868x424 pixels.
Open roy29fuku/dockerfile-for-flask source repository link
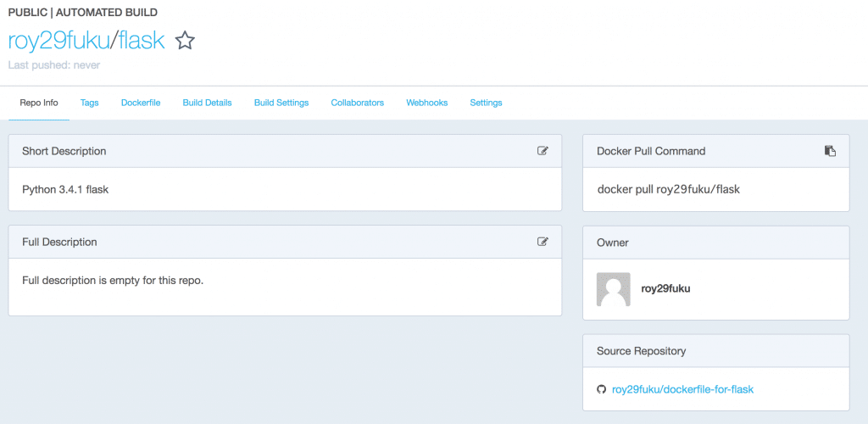pos(682,390)
